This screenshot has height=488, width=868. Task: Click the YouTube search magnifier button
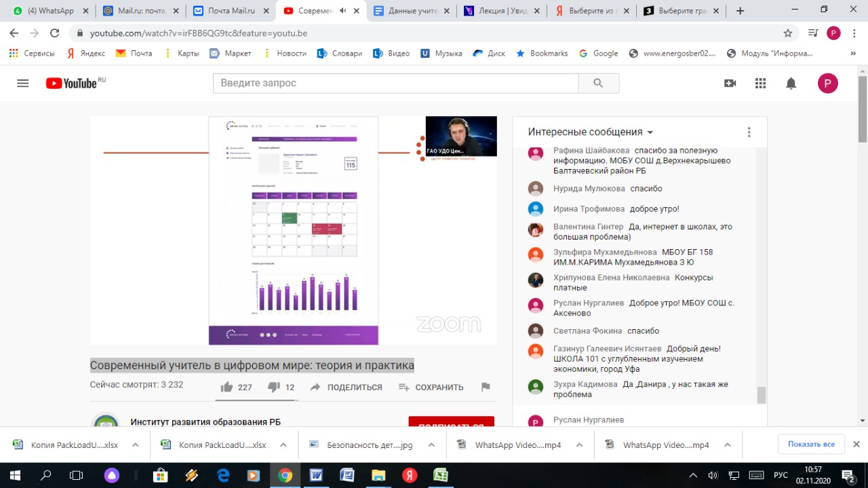click(x=598, y=83)
